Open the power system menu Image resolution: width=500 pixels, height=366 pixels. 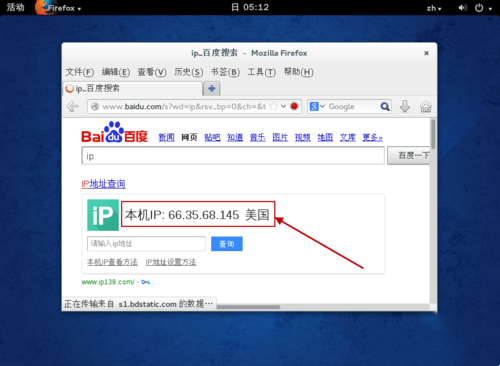(483, 8)
